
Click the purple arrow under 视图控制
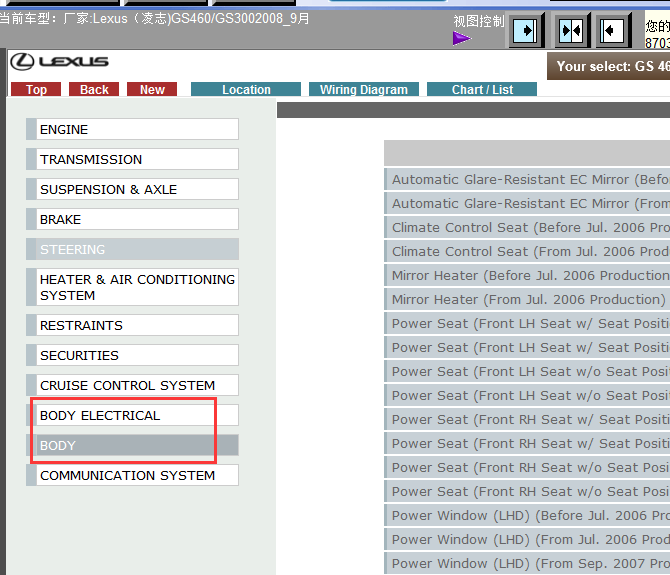[461, 38]
